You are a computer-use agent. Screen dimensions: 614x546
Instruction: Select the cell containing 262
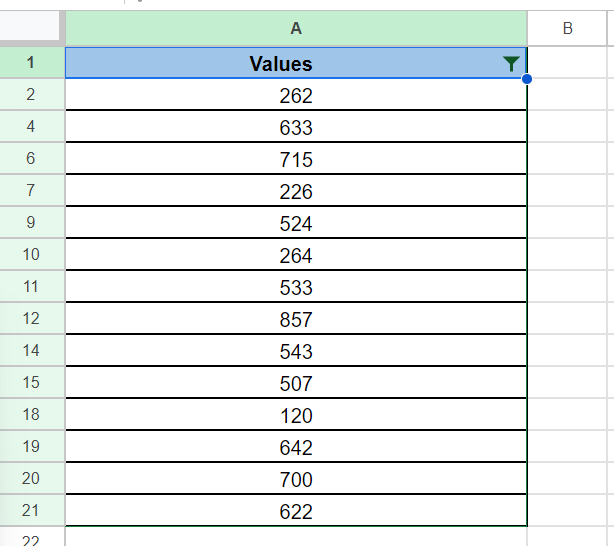click(x=296, y=96)
